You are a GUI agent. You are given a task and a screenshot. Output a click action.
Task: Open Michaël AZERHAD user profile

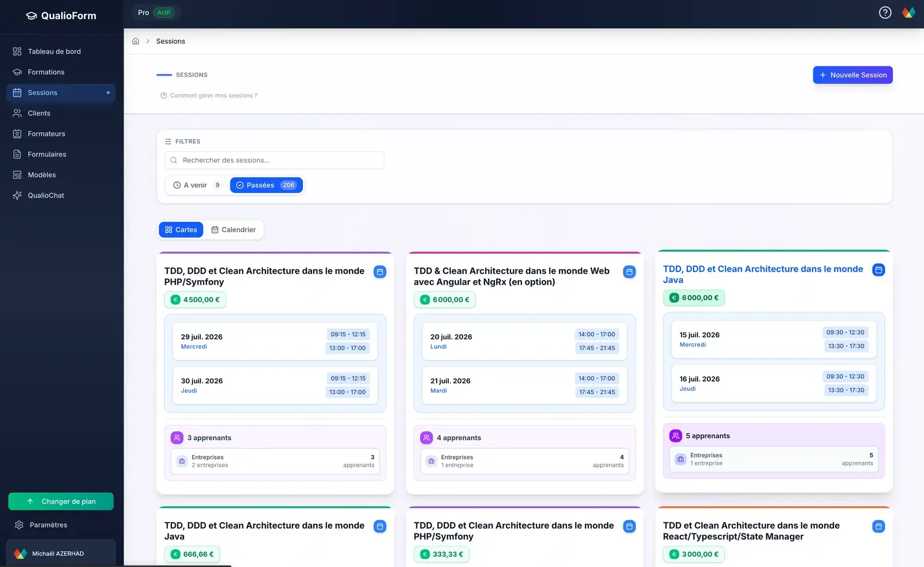(61, 553)
